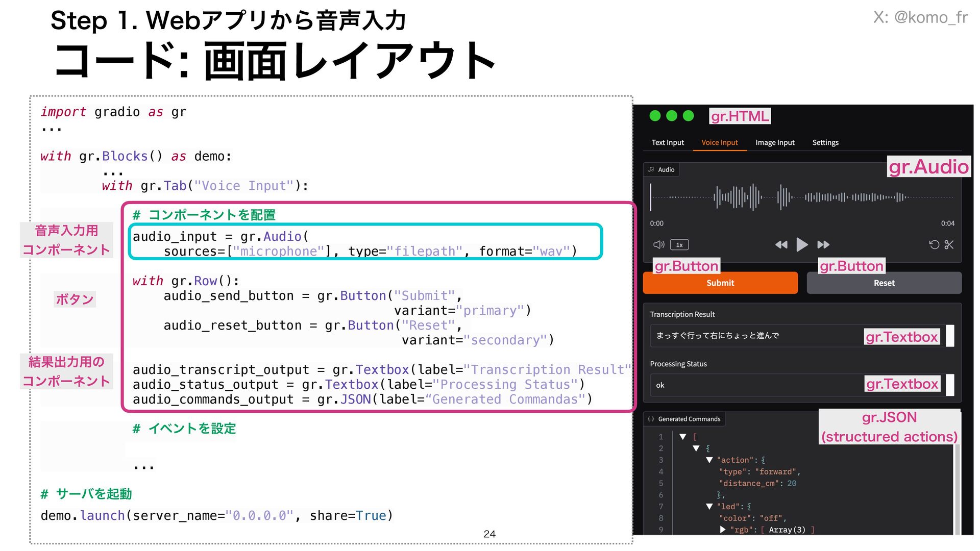Collapse the top-level JSON array triangle

tap(682, 437)
